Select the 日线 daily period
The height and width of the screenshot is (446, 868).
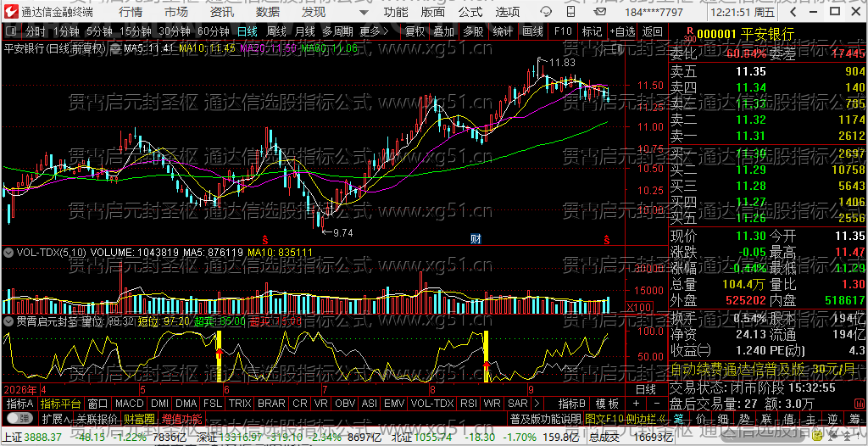[x=247, y=32]
